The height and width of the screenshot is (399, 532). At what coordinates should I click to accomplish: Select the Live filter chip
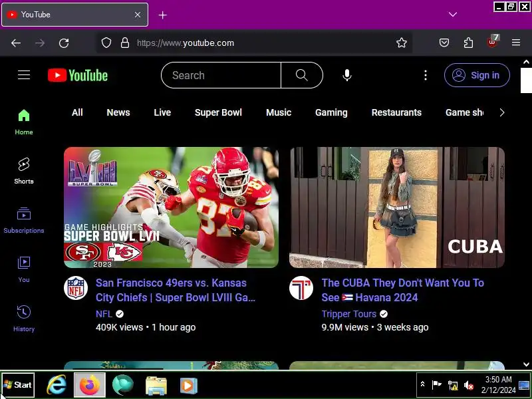click(162, 112)
